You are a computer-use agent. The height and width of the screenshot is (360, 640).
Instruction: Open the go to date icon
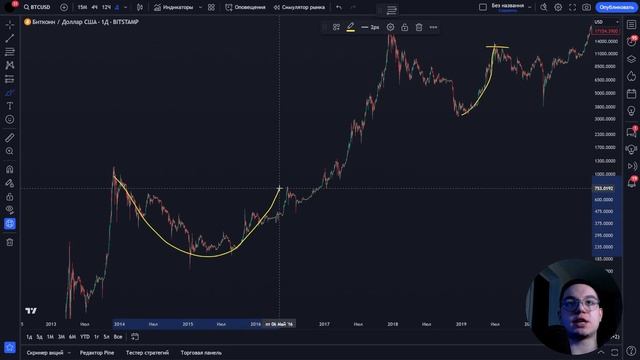135,337
